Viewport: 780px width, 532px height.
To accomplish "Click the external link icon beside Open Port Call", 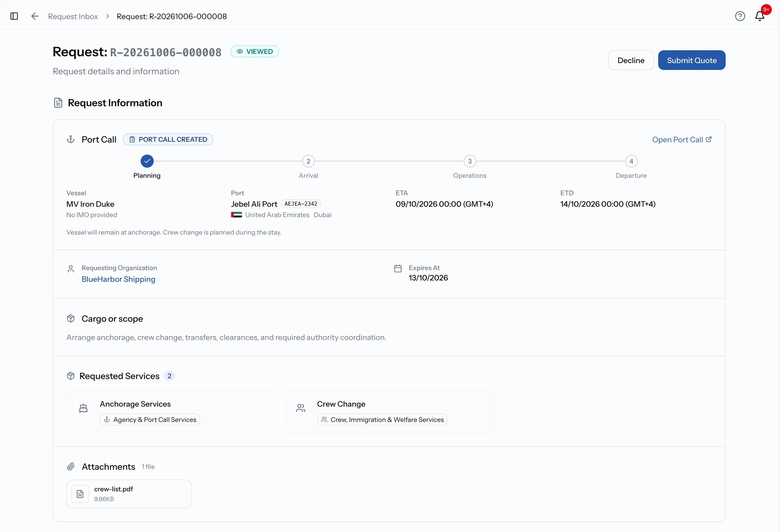I will (708, 139).
